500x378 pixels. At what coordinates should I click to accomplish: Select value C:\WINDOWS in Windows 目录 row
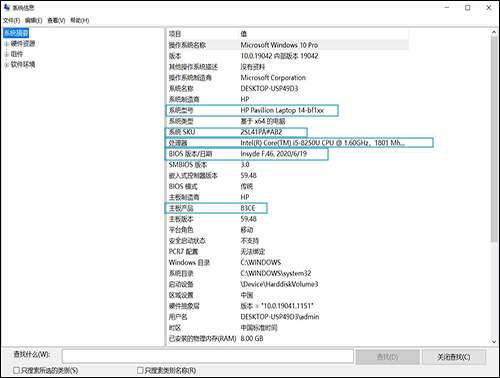pos(261,263)
